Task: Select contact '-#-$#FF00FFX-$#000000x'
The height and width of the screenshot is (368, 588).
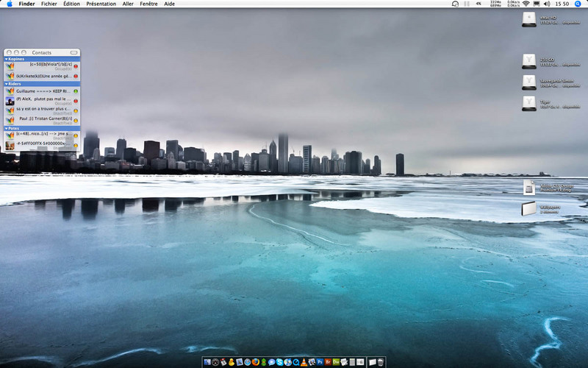Action: tap(42, 145)
